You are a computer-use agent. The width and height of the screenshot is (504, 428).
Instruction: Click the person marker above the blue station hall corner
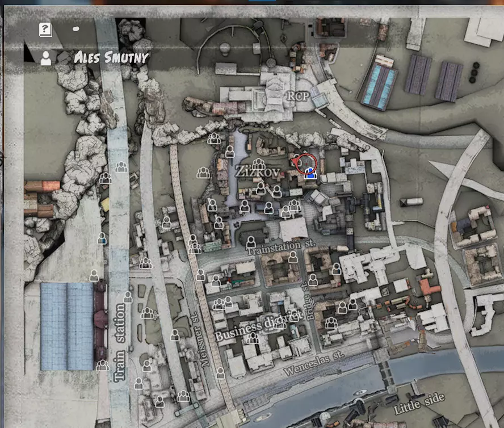[94, 275]
